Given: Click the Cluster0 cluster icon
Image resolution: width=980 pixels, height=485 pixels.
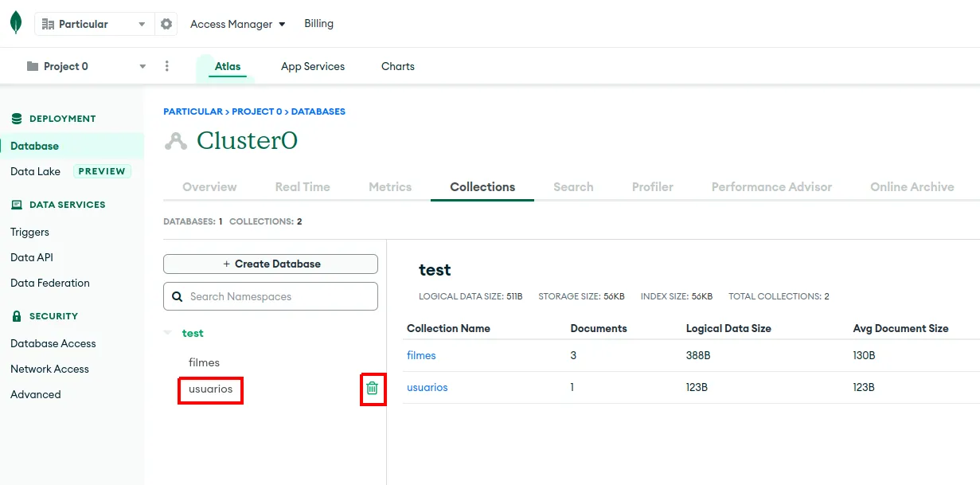Looking at the screenshot, I should click(175, 141).
